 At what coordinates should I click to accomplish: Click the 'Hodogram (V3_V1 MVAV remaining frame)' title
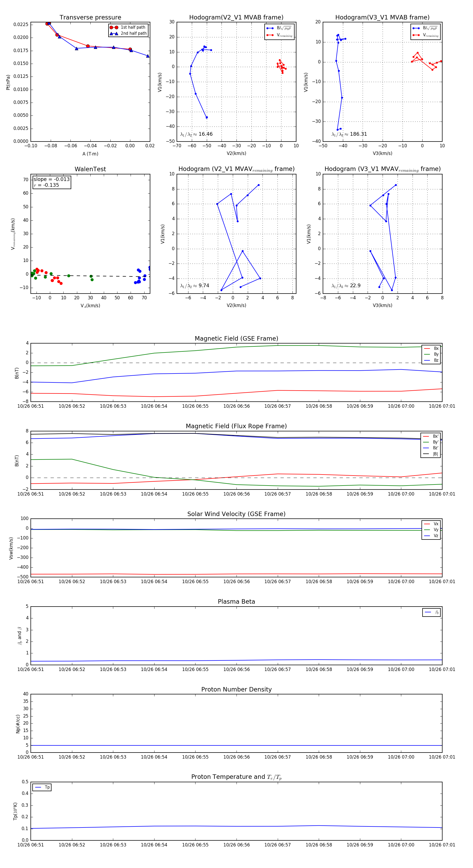click(x=382, y=169)
